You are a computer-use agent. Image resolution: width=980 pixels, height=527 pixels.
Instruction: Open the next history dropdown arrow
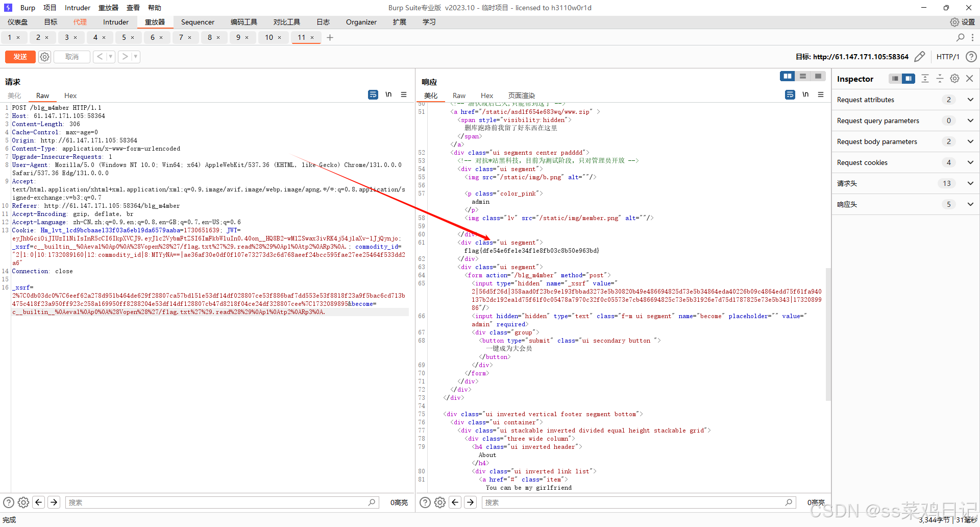point(136,57)
